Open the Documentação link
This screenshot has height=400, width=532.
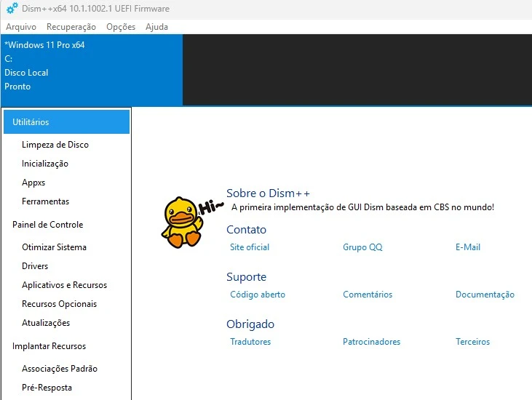pos(485,295)
